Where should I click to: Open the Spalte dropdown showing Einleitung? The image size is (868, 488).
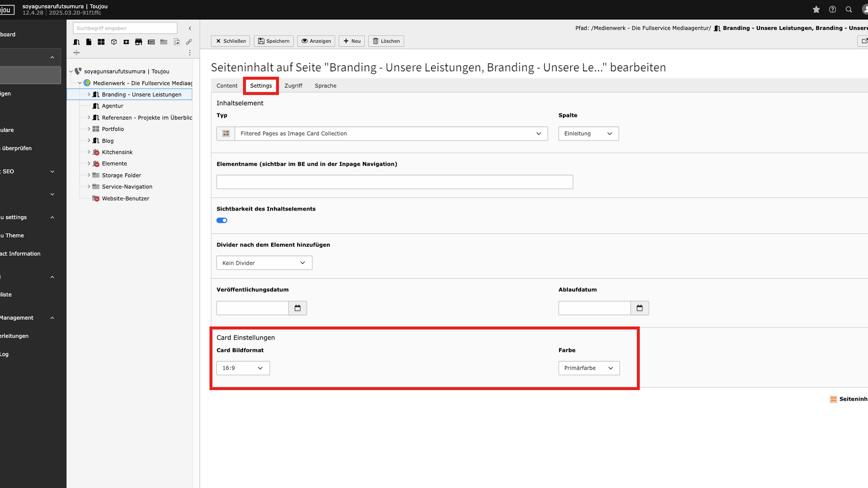(589, 134)
